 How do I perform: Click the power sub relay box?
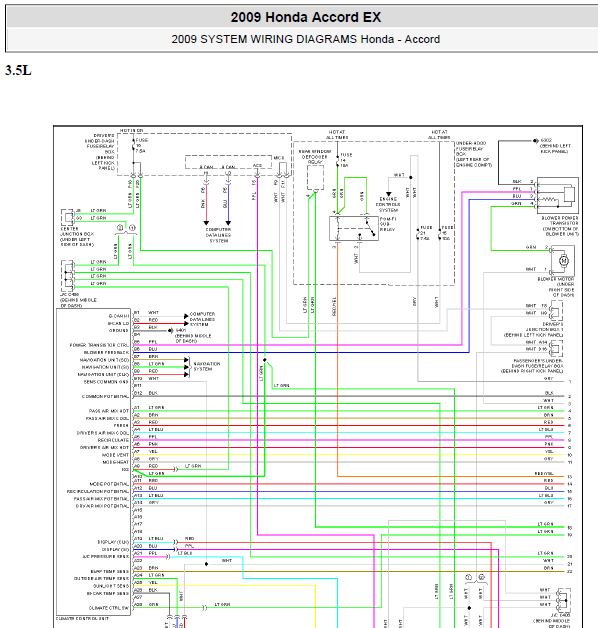354,228
